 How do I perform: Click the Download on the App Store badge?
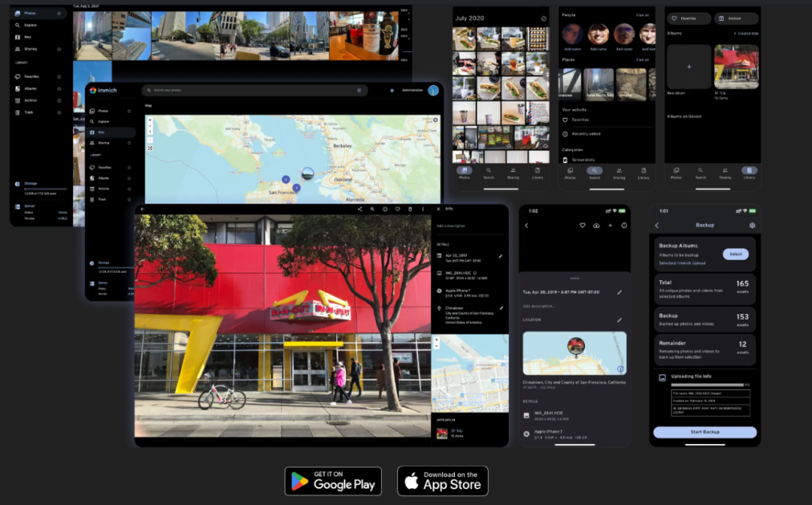tap(443, 481)
